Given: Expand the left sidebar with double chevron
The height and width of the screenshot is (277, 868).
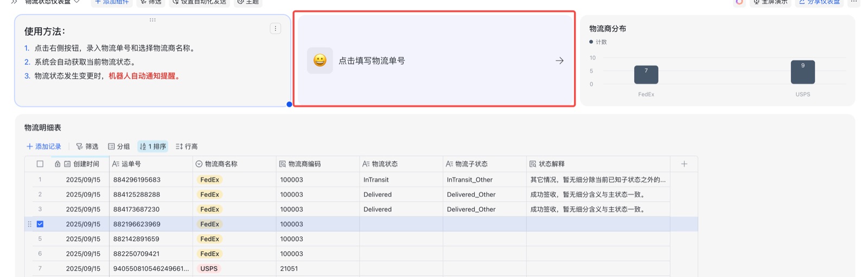Looking at the screenshot, I should (14, 2).
